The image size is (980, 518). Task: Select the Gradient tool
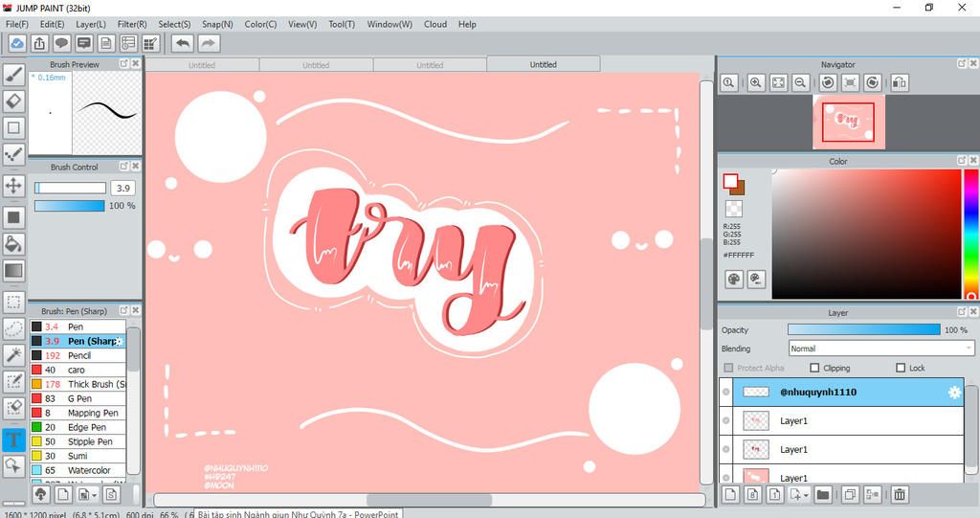pyautogui.click(x=13, y=271)
